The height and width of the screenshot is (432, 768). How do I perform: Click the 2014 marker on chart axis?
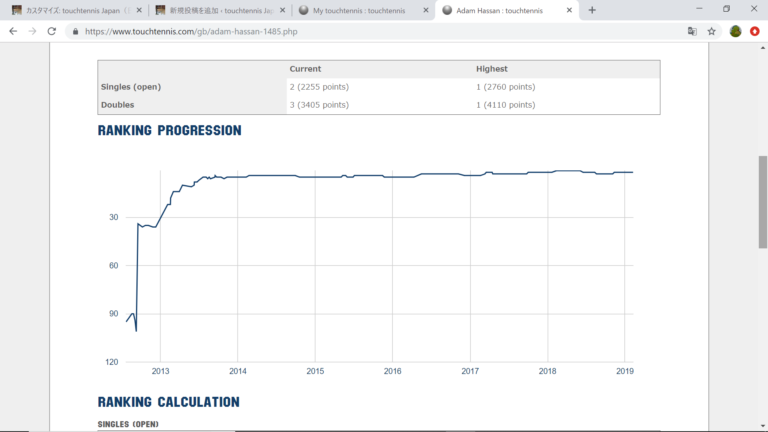238,371
